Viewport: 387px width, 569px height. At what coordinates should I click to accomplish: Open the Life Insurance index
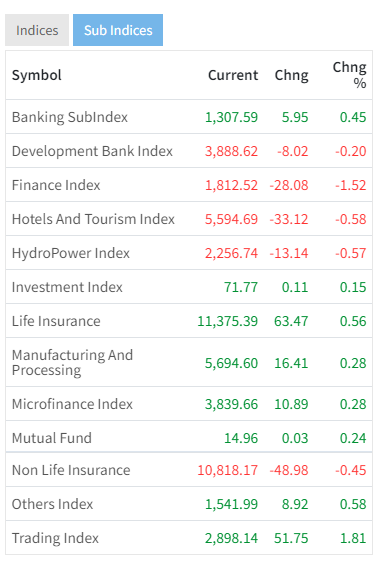[x=189, y=321]
